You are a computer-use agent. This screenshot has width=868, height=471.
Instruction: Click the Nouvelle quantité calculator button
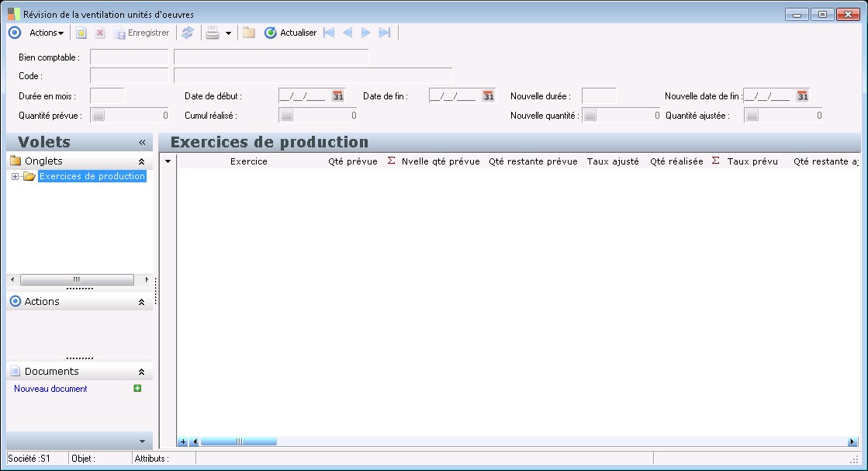tap(590, 115)
